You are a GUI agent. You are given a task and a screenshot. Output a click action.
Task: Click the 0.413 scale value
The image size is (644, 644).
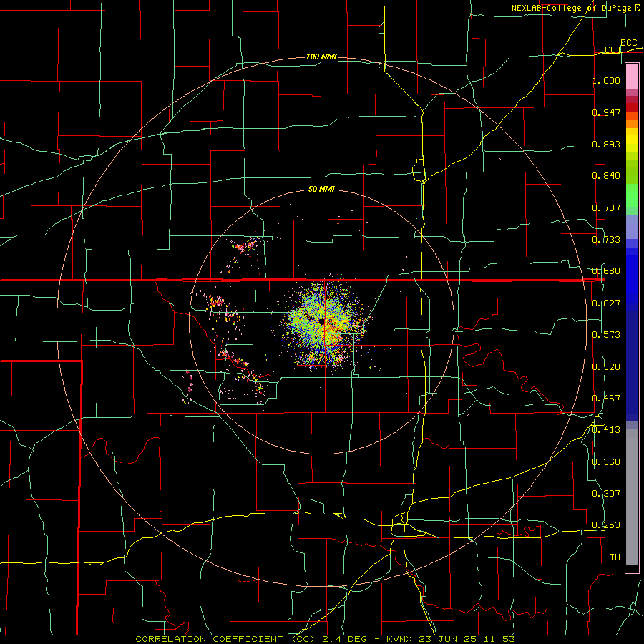coord(606,430)
